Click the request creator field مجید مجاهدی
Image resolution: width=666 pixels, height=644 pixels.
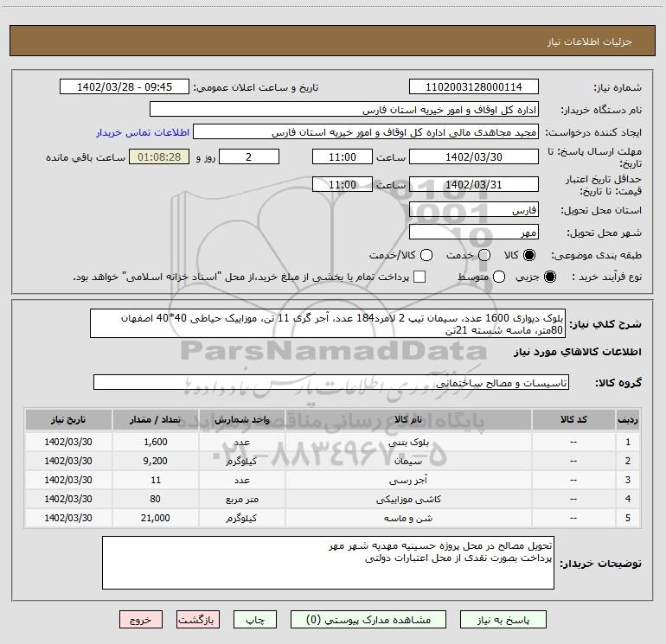click(366, 132)
